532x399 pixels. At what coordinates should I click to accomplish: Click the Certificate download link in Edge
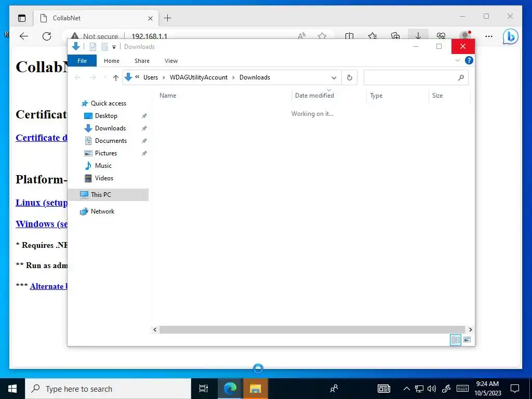click(x=42, y=137)
